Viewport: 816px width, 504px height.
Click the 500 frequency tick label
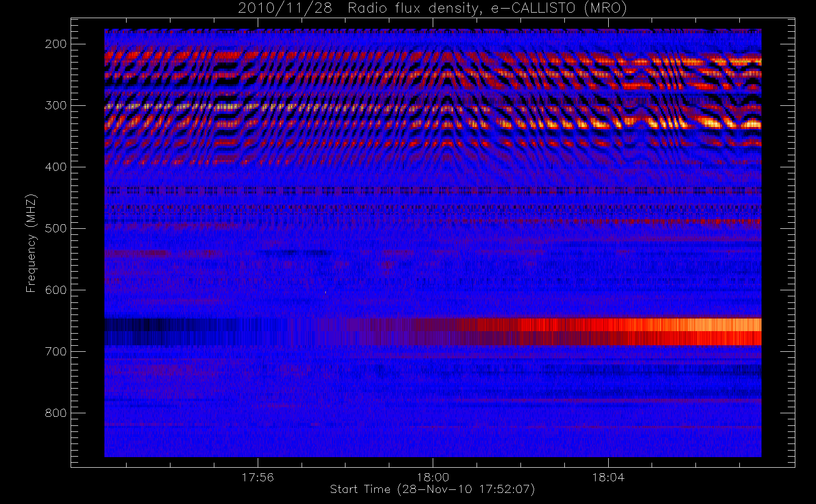pyautogui.click(x=56, y=228)
